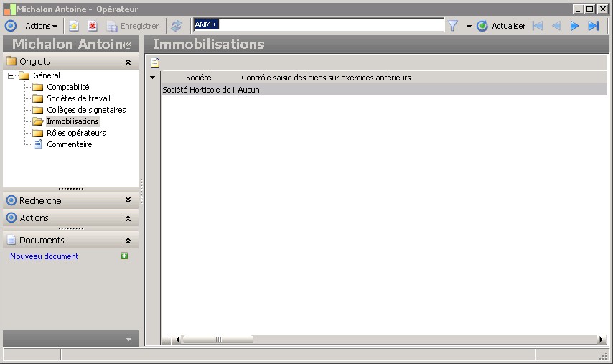Select the Immobilisations folder

pyautogui.click(x=72, y=121)
